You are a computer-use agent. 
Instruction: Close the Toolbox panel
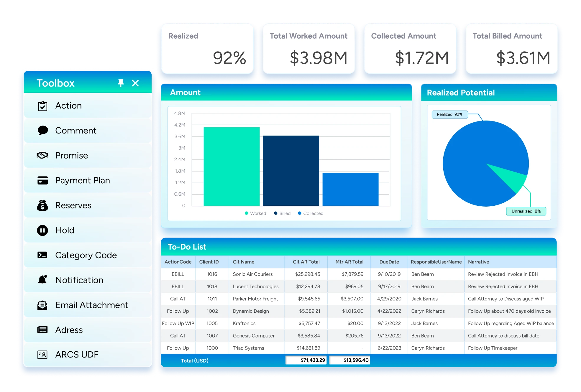(x=135, y=83)
